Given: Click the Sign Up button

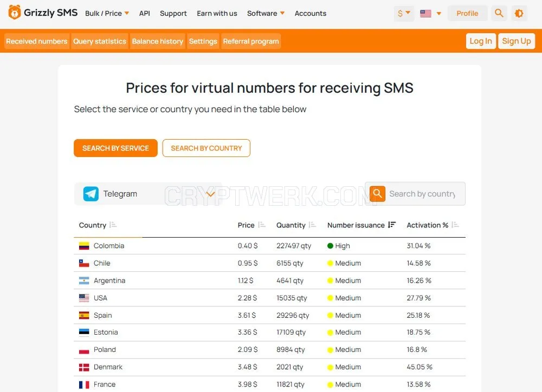Looking at the screenshot, I should 517,41.
